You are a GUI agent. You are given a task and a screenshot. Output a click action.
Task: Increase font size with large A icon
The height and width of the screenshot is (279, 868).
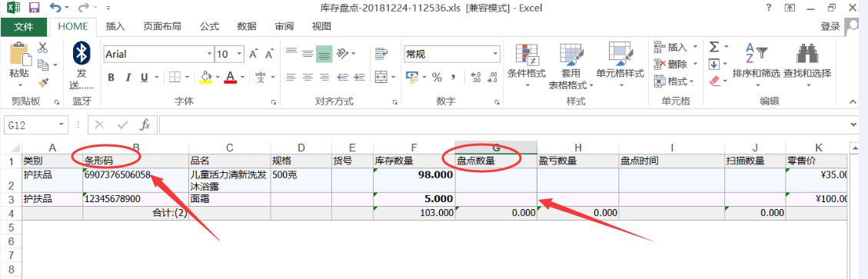(254, 55)
